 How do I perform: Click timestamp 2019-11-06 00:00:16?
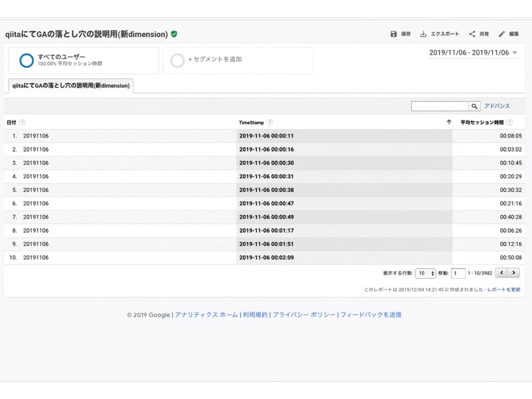click(x=267, y=149)
